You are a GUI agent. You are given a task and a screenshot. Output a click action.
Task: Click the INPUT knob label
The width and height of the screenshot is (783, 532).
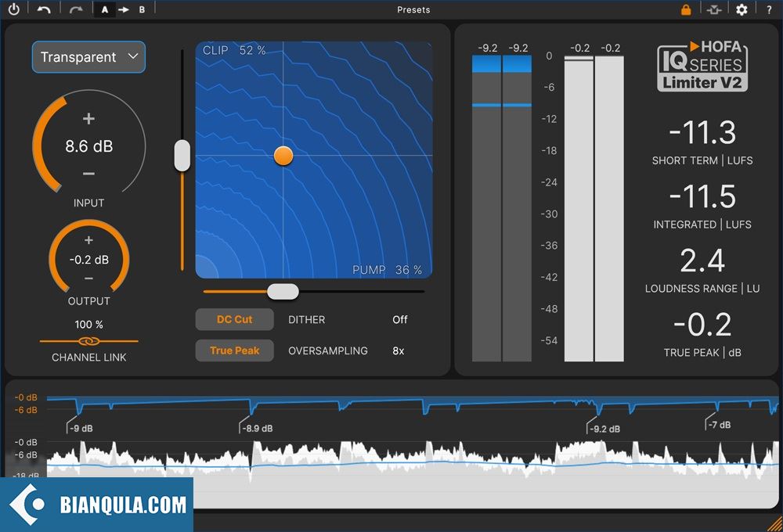[x=89, y=203]
